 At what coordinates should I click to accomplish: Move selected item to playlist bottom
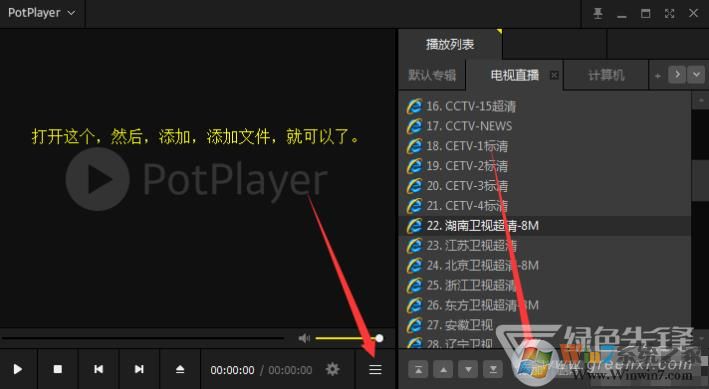493,370
